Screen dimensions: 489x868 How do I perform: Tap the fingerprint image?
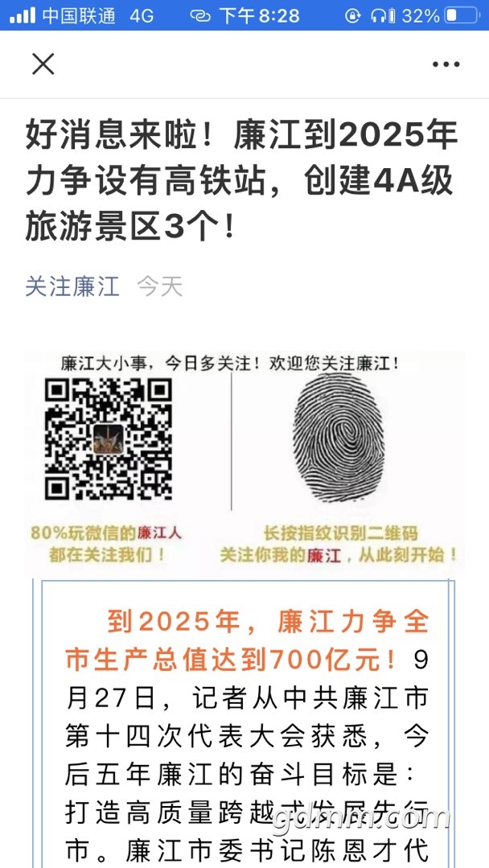[x=339, y=438]
